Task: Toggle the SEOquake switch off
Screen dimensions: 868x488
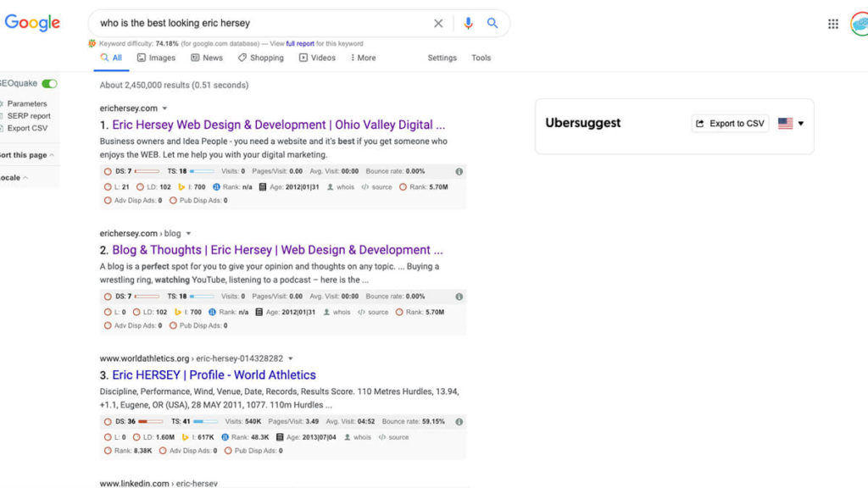Action: click(x=50, y=84)
